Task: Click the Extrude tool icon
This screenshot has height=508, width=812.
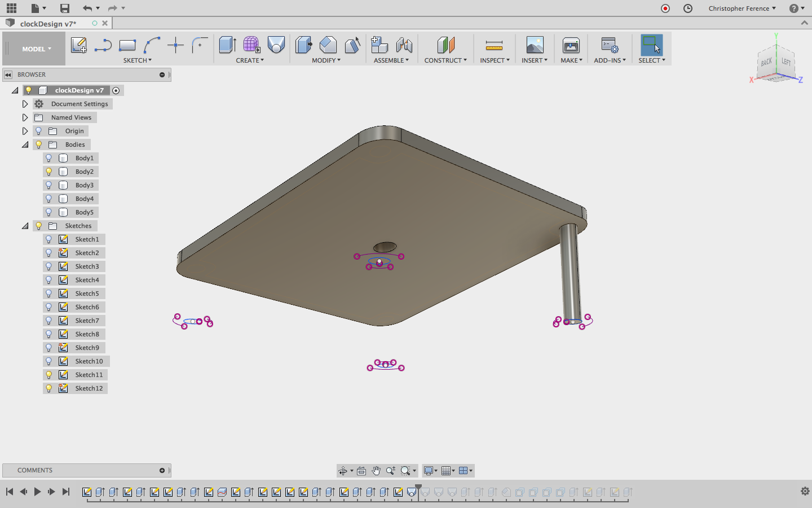Action: (x=227, y=45)
